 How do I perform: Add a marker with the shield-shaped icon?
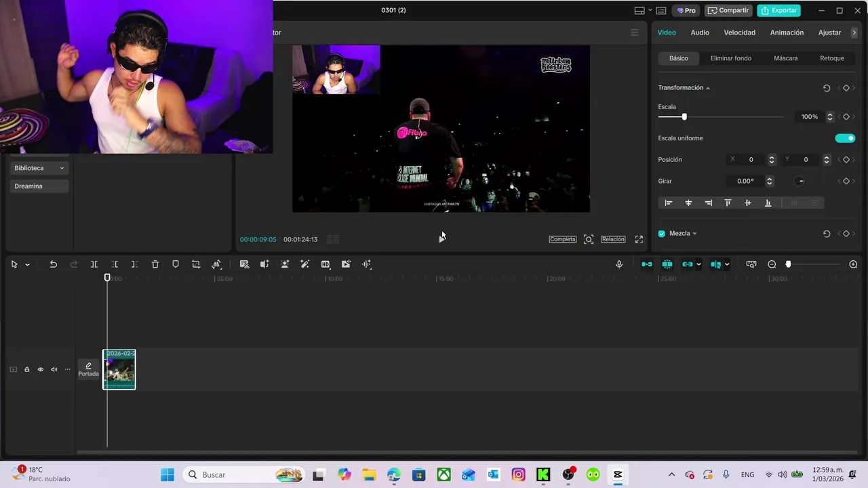coord(176,264)
